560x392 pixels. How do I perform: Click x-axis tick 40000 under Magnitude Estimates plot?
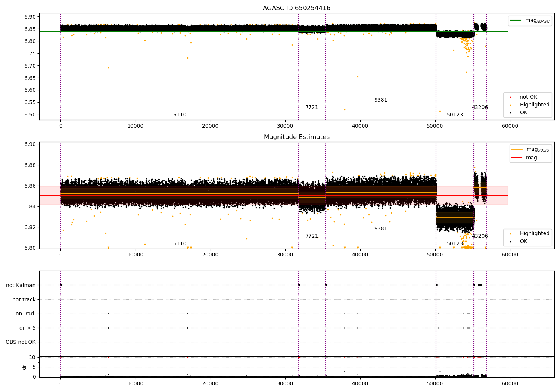360,255
